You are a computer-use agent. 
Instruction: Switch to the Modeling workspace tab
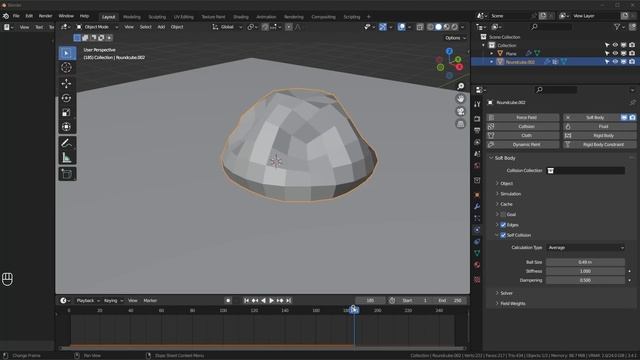[x=131, y=17]
